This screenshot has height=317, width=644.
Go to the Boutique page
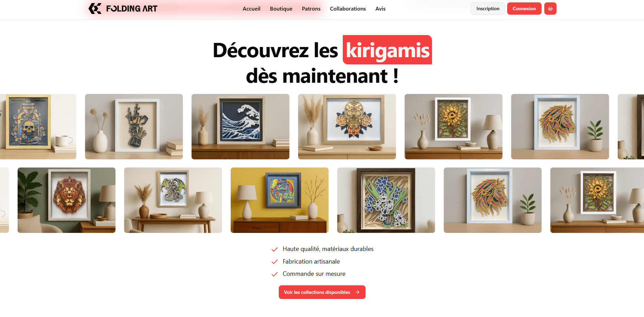coord(281,9)
